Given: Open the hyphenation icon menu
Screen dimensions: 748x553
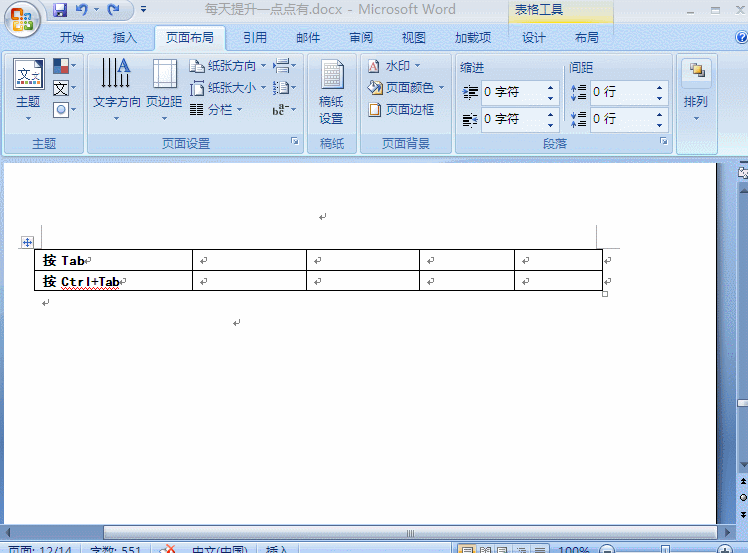Looking at the screenshot, I should click(x=284, y=110).
